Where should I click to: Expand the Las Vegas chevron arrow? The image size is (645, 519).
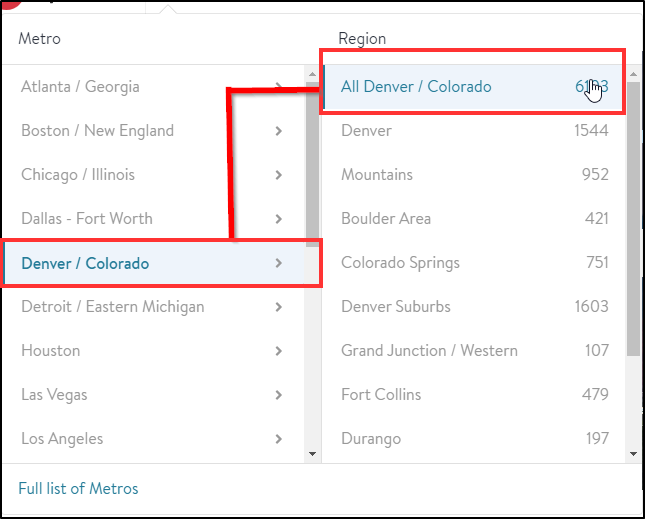[278, 395]
